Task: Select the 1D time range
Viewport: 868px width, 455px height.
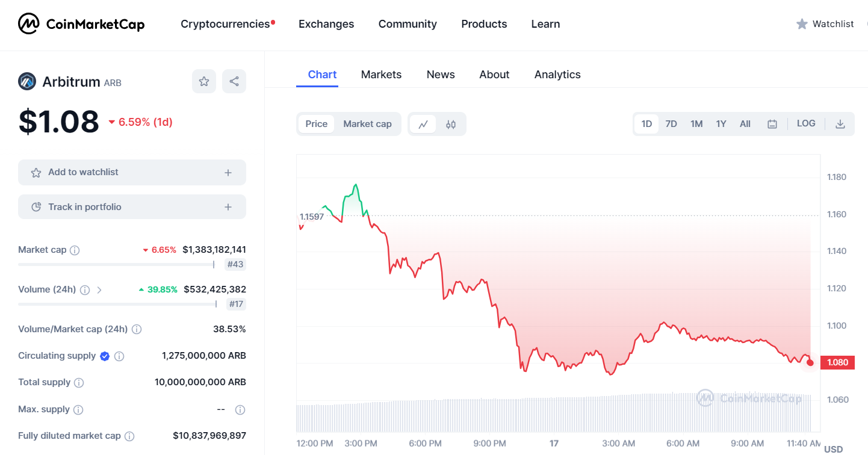Action: coord(646,124)
